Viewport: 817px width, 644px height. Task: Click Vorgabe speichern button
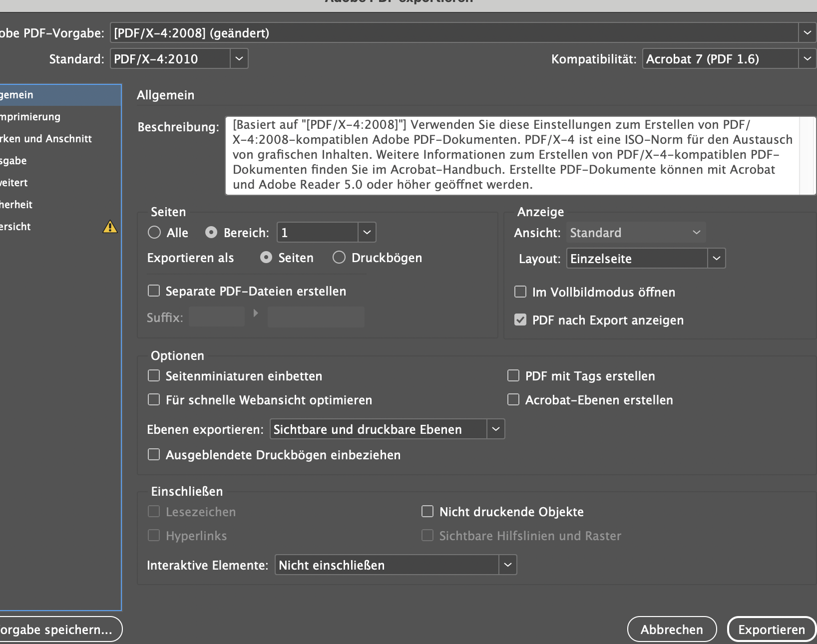60,630
